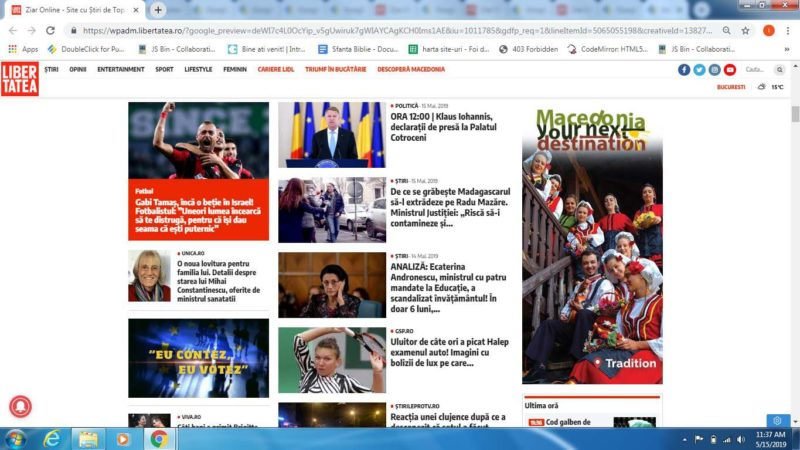This screenshot has height=450, width=800.
Task: Open Chrome three-dot menu
Action: coord(787,31)
